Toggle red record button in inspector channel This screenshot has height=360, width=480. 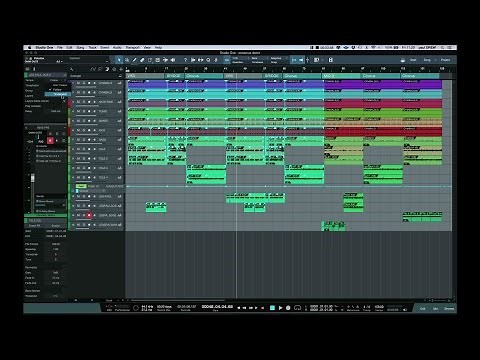pos(50,141)
